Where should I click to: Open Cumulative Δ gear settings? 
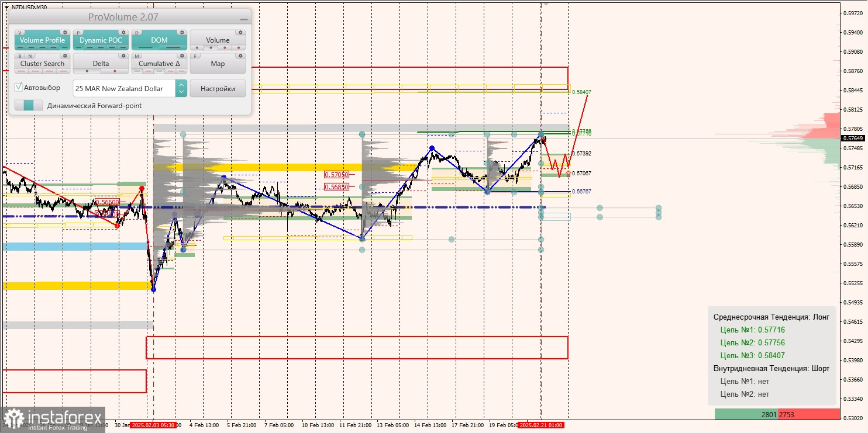tap(182, 56)
